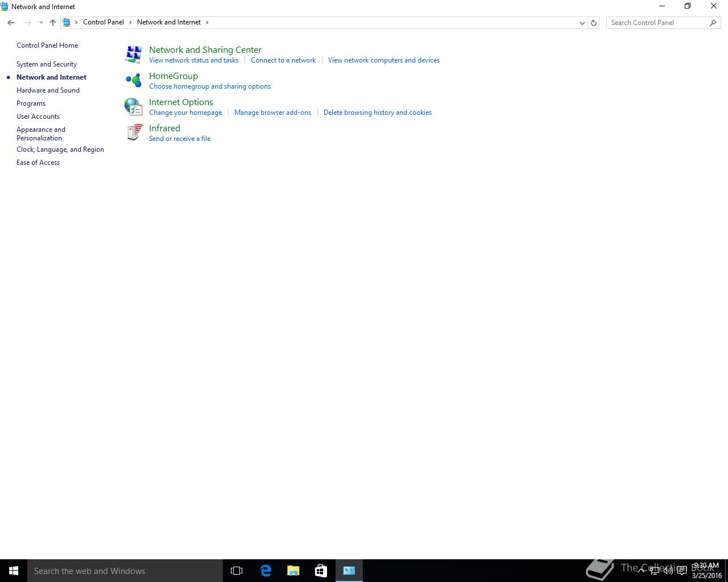Open Appearance and Personalization category

(x=41, y=134)
